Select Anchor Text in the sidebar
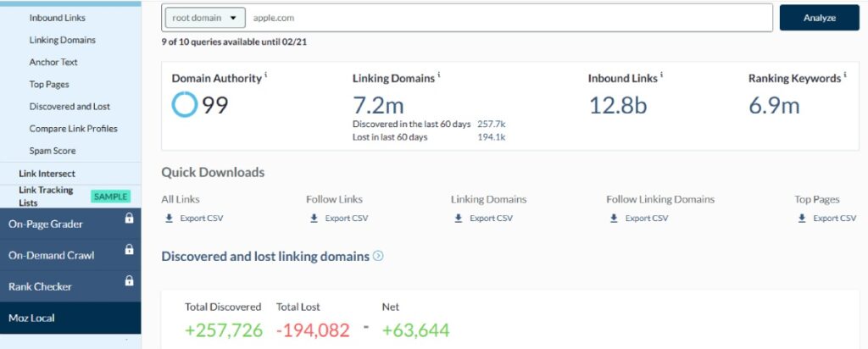This screenshot has width=868, height=349. 53,62
